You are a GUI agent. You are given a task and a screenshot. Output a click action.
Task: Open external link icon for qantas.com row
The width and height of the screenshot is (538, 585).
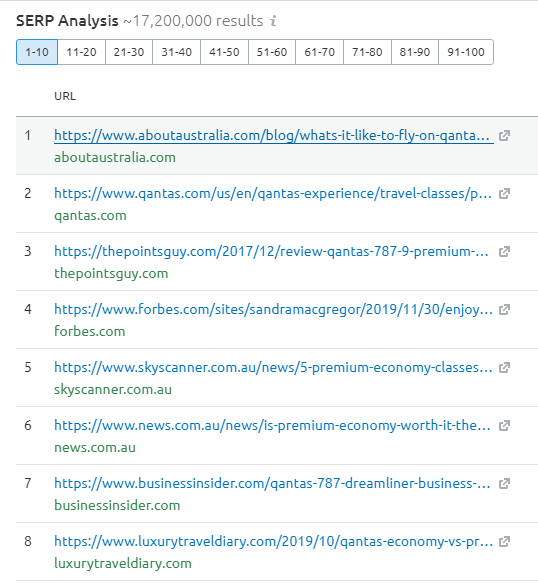click(504, 194)
